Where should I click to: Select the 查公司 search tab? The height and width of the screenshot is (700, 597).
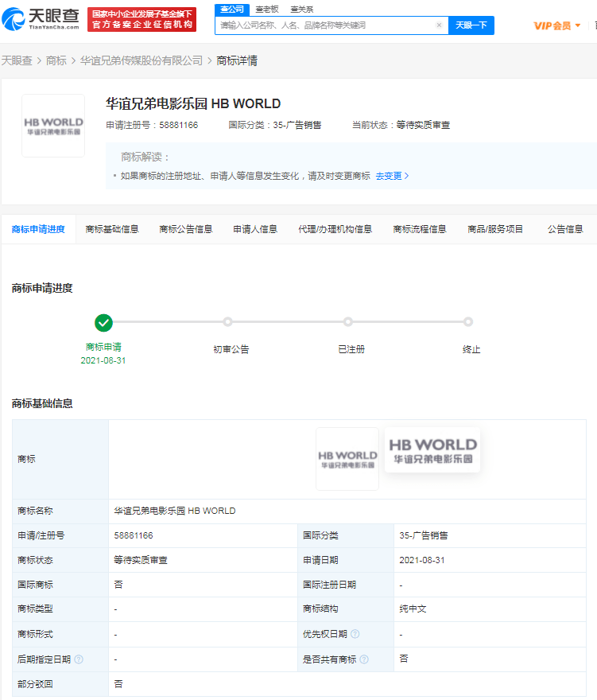(x=232, y=10)
